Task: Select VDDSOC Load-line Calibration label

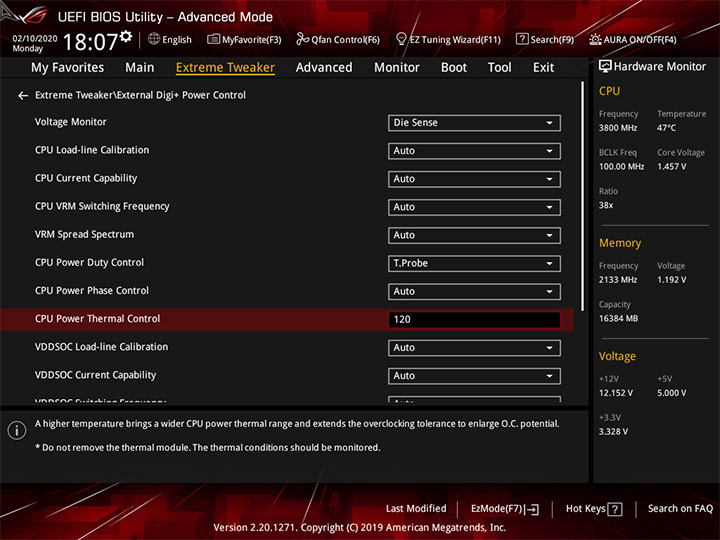Action: pyautogui.click(x=101, y=347)
